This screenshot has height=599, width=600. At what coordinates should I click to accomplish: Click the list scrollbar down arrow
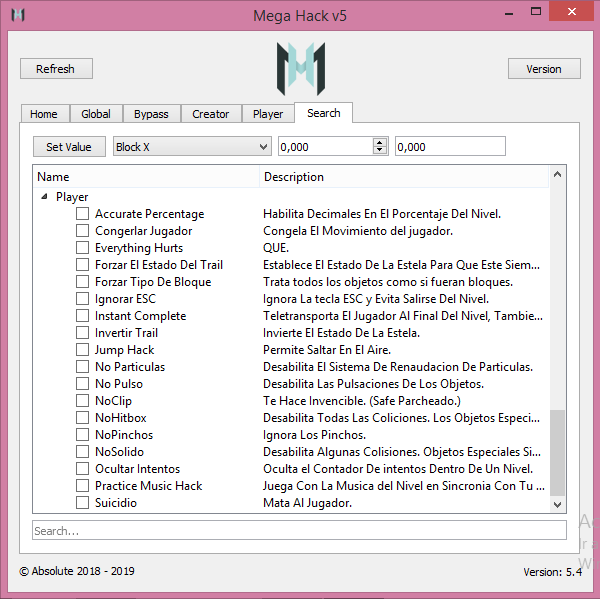[558, 505]
